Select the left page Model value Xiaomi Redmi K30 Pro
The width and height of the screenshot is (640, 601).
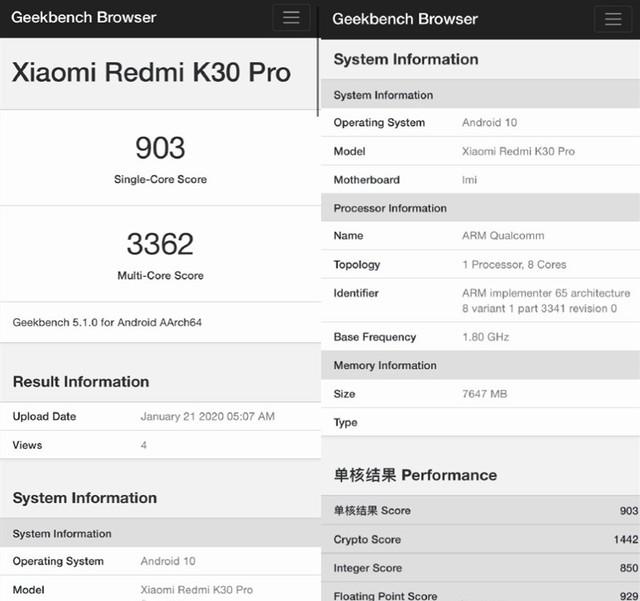pyautogui.click(x=197, y=590)
